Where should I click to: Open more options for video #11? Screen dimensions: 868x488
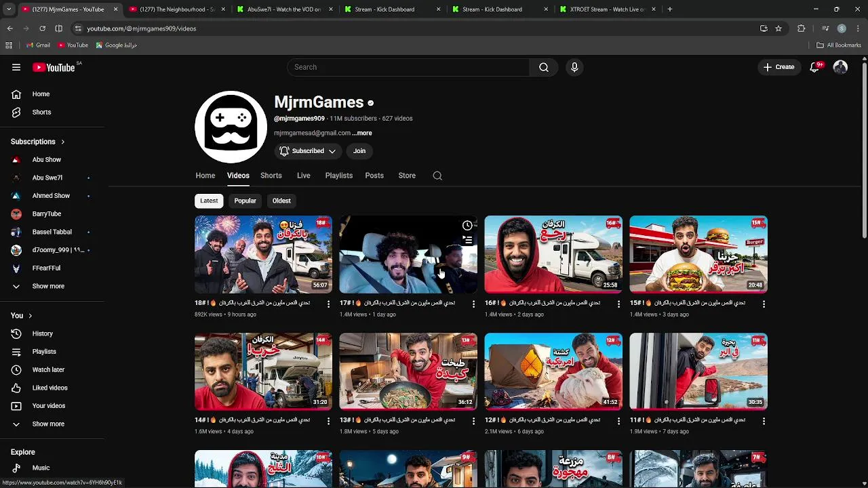point(764,422)
